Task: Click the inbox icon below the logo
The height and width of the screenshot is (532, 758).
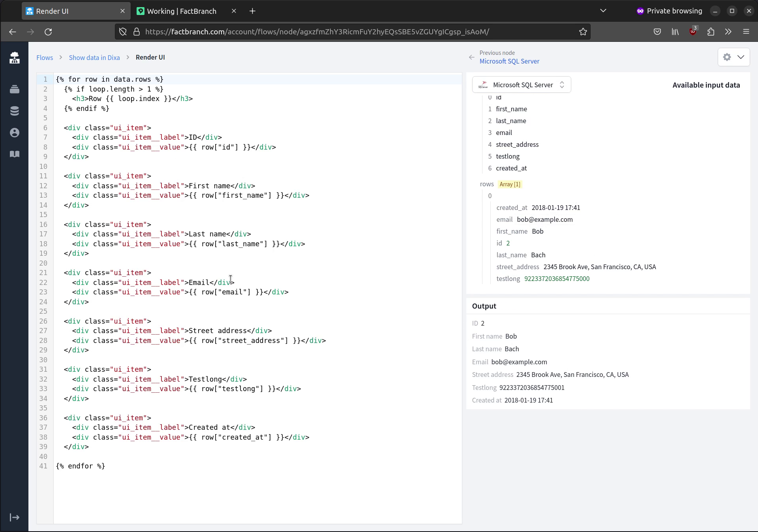Action: (15, 90)
